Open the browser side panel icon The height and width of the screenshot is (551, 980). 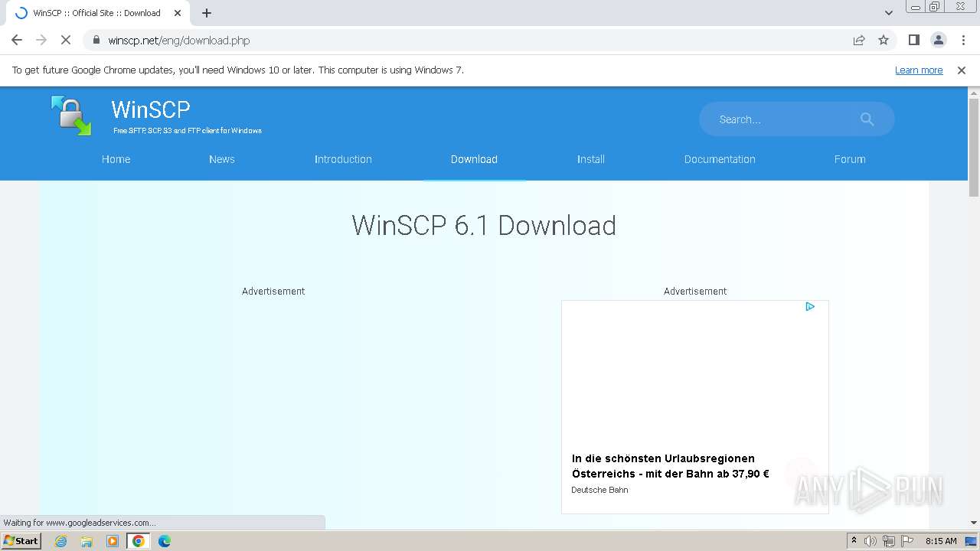[x=913, y=41]
